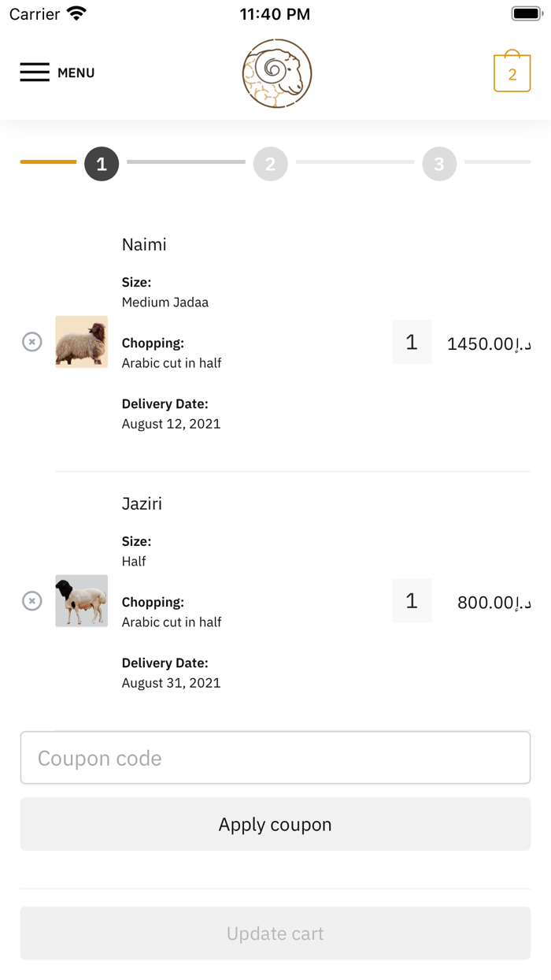Open the Naimi product title

pyautogui.click(x=144, y=245)
